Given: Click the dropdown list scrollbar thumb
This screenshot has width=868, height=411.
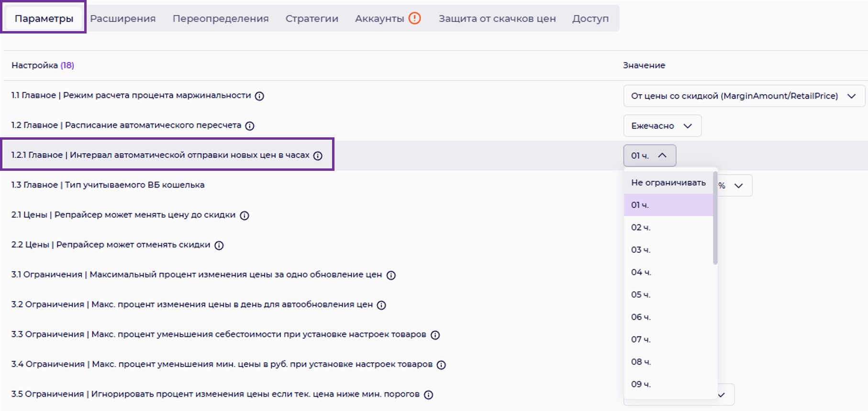Looking at the screenshot, I should [715, 218].
